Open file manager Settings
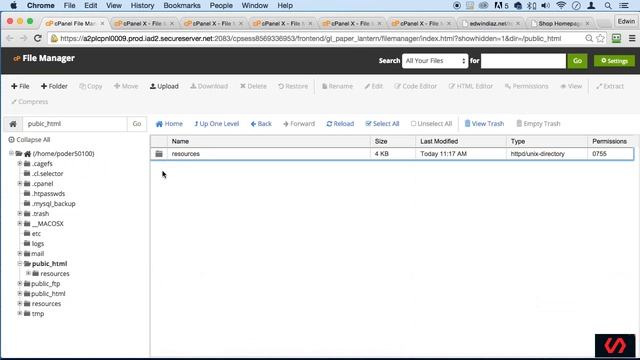This screenshot has width=640, height=360. (614, 61)
